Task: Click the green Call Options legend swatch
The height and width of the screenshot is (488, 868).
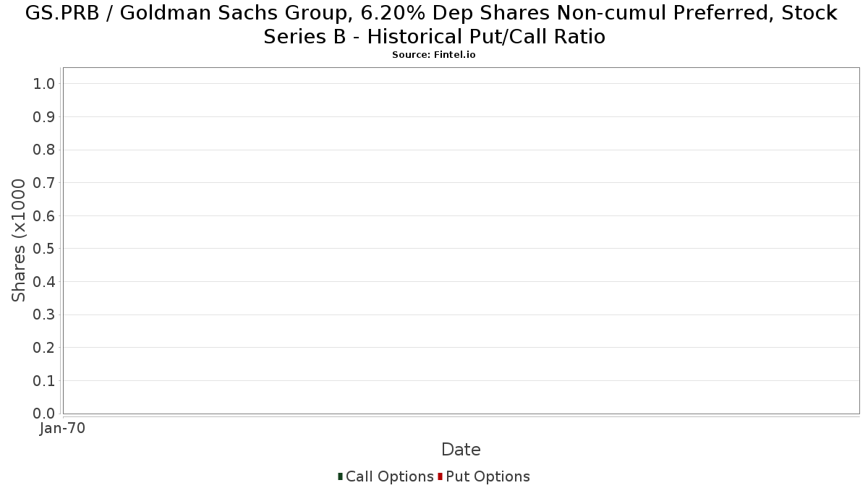Action: (x=340, y=476)
